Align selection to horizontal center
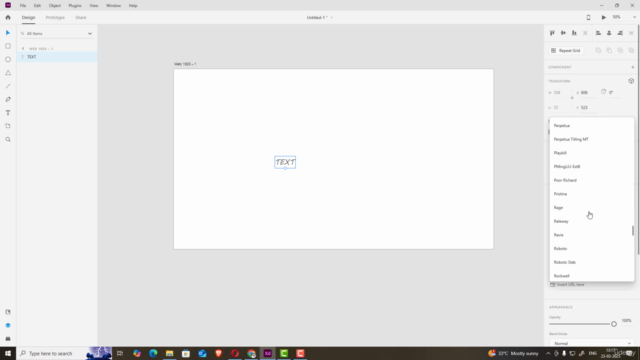This screenshot has width=640, height=360. pyautogui.click(x=609, y=33)
